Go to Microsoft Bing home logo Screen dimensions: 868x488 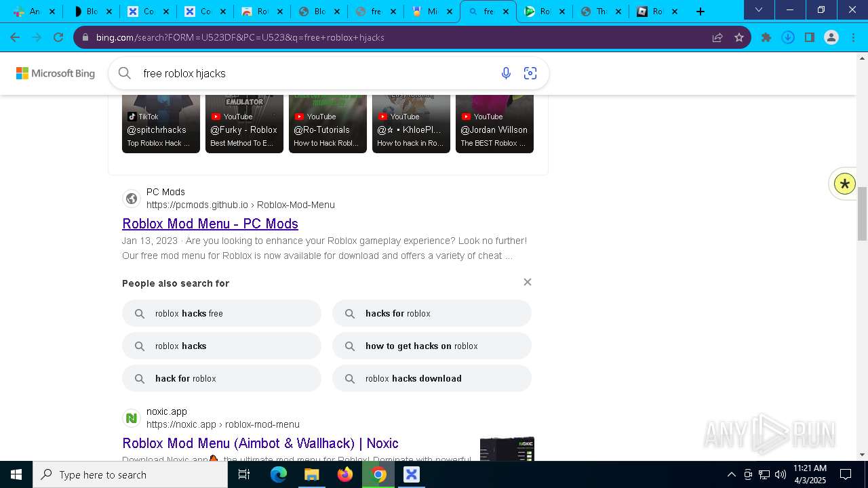pyautogui.click(x=56, y=73)
